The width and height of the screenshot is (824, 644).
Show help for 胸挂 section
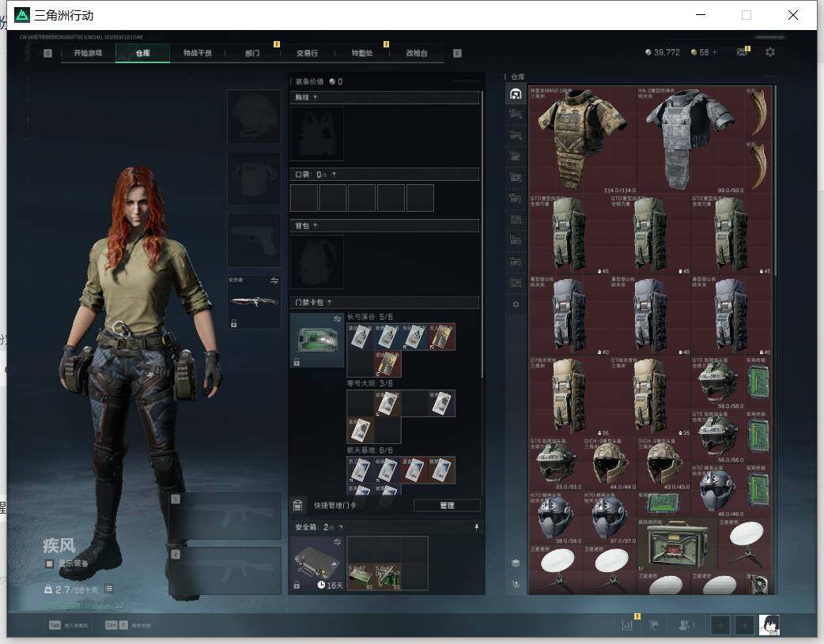315,97
